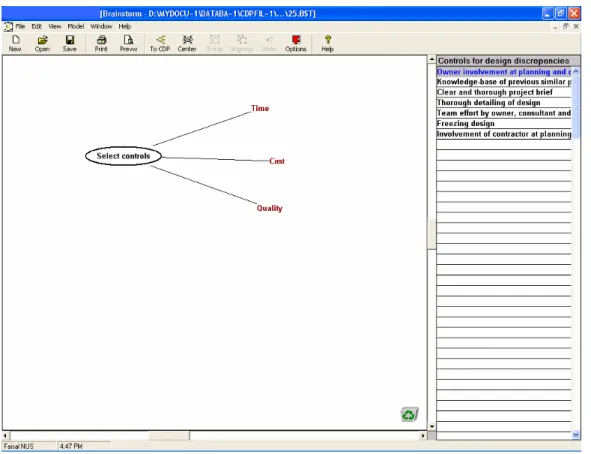The width and height of the screenshot is (591, 454).
Task: Select 'Knowledge-base of previous similar' item
Action: 504,82
